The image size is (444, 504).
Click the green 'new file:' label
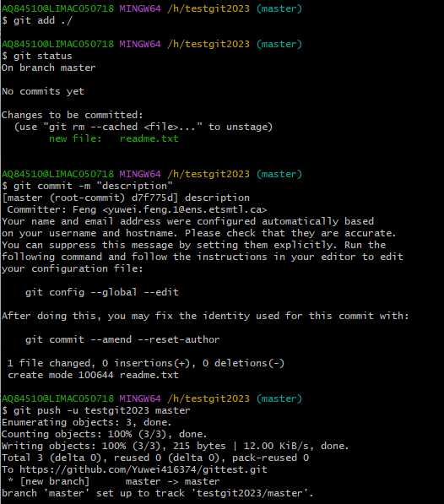pyautogui.click(x=75, y=138)
